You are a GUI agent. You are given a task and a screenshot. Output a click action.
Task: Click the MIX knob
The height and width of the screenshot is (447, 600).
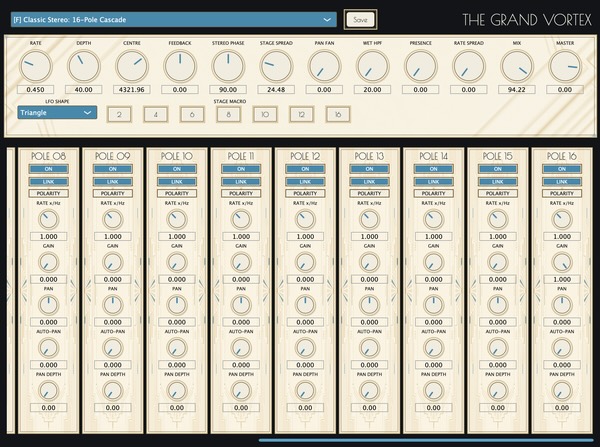517,66
